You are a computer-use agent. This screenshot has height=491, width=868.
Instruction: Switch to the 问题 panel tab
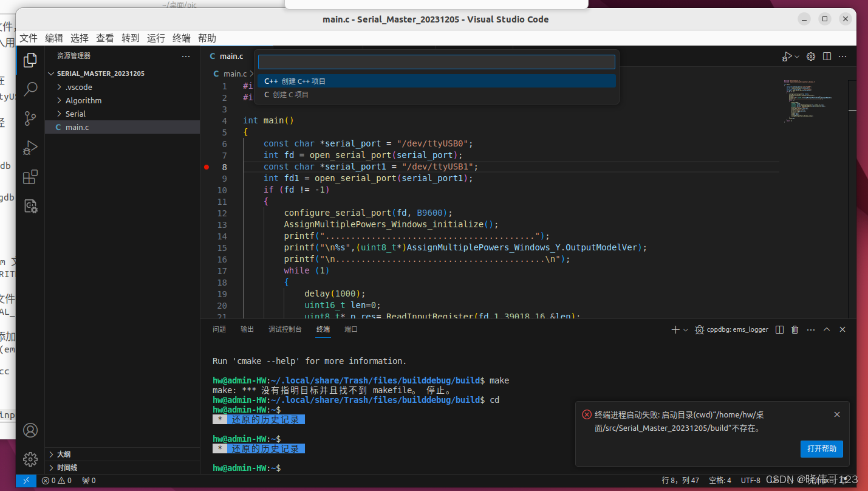click(219, 329)
